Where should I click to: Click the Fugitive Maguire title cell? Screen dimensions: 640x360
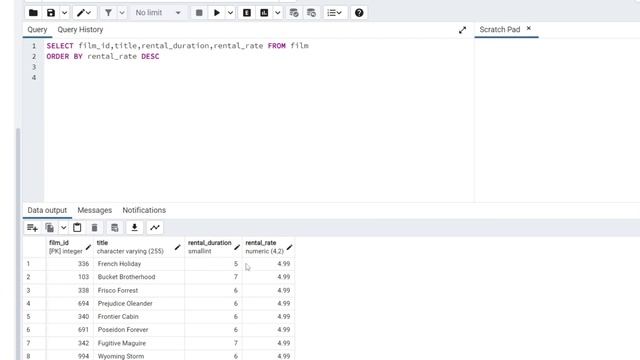tap(139, 343)
